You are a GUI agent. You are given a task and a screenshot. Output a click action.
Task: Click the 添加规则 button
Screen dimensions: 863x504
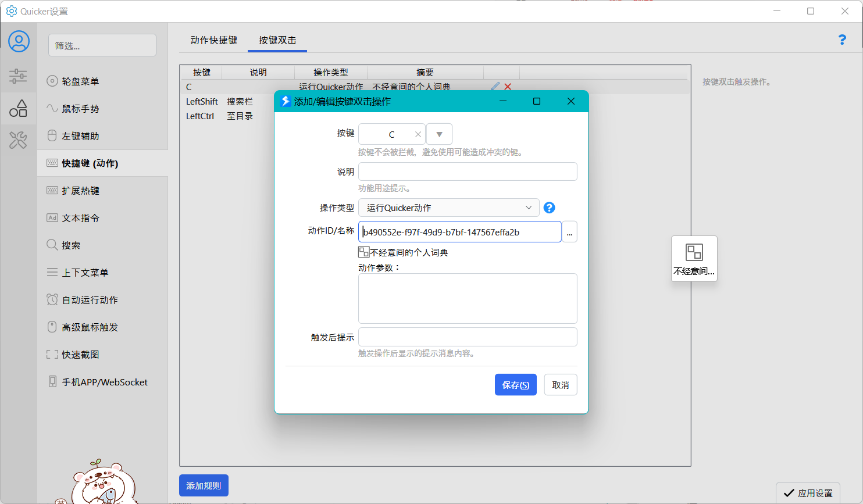204,485
